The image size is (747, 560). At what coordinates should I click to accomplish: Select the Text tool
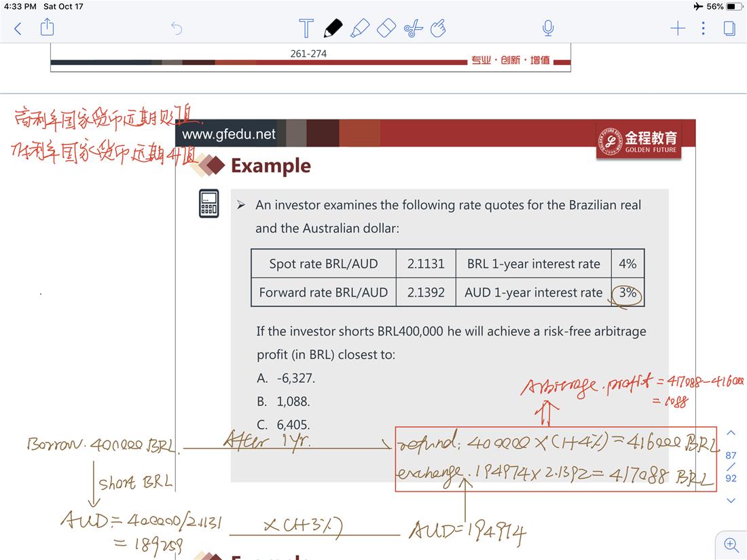306,28
